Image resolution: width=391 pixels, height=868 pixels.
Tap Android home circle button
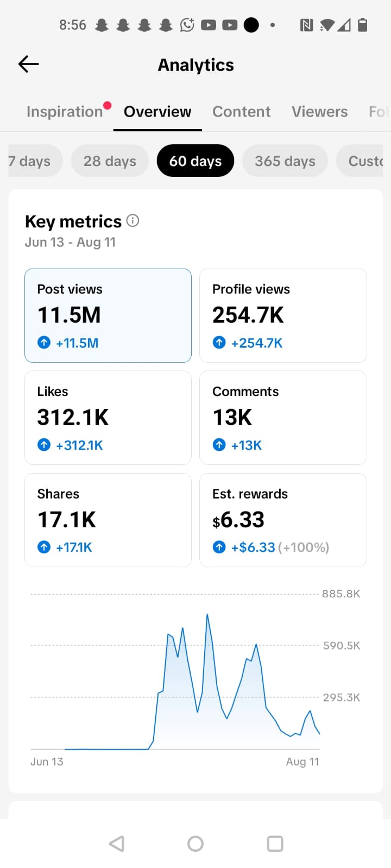[195, 844]
